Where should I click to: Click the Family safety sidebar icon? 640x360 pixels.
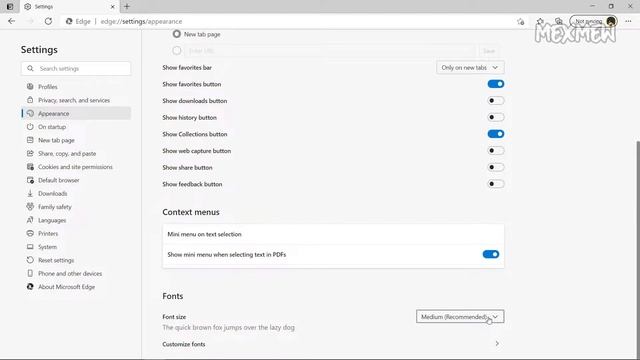point(30,207)
